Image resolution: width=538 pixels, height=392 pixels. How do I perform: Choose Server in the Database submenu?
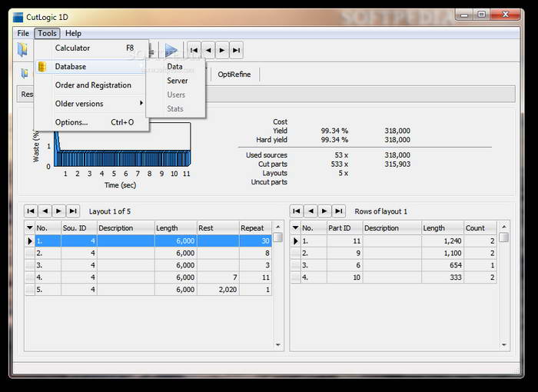coord(177,81)
